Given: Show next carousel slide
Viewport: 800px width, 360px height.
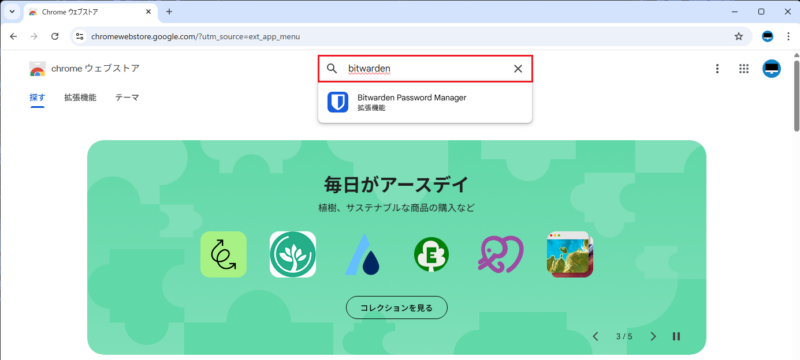Looking at the screenshot, I should (653, 336).
